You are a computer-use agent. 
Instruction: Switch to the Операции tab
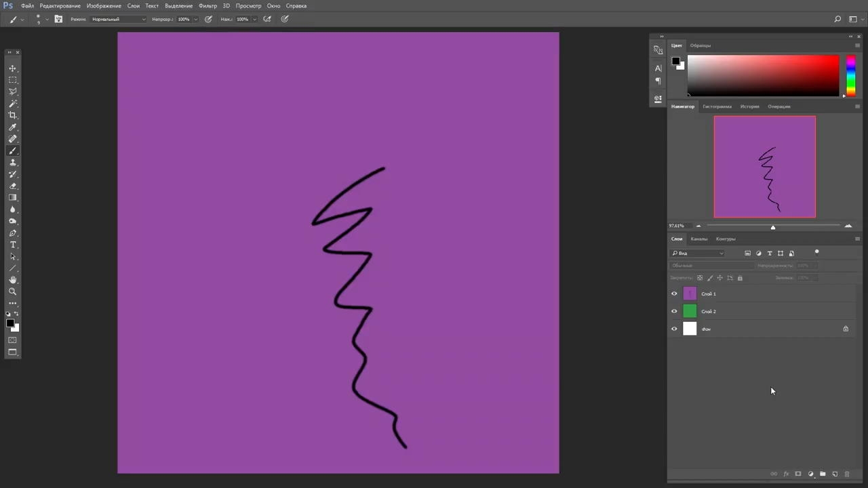click(x=779, y=106)
